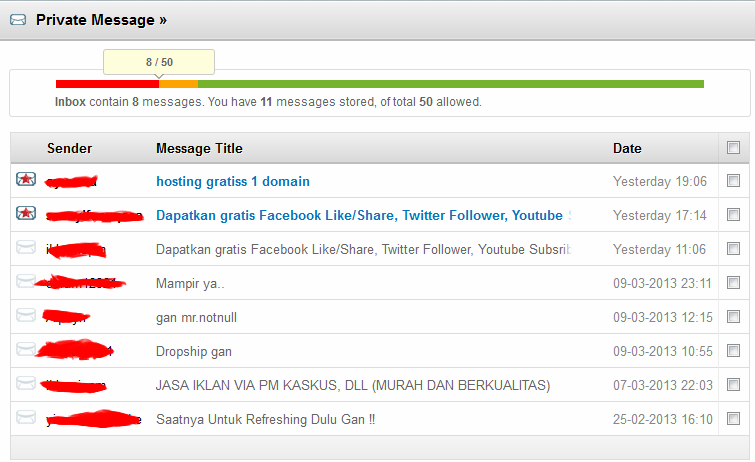The width and height of the screenshot is (755, 462).
Task: Click the orange segment of storage bar
Action: tap(179, 84)
